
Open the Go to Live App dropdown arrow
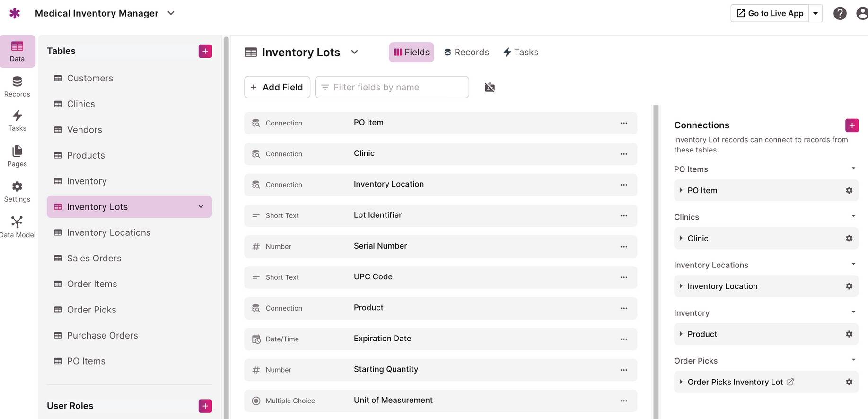pyautogui.click(x=815, y=13)
